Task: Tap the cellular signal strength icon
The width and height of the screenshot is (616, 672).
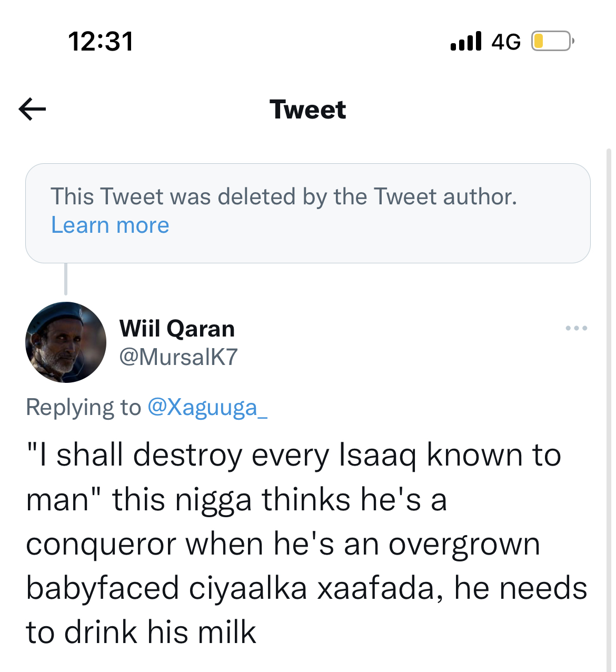Action: pos(466,41)
